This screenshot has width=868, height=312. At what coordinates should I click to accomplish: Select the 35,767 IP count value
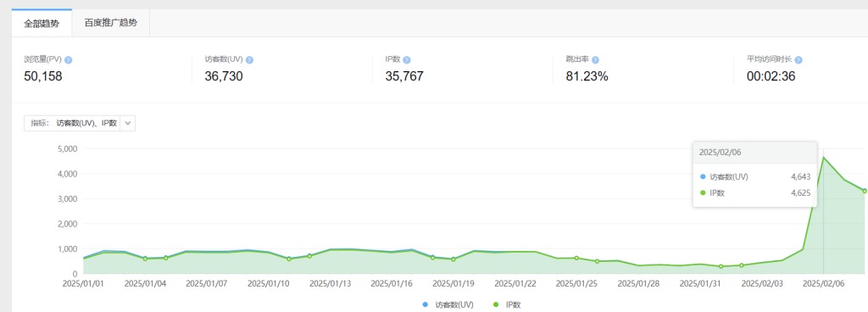[404, 76]
